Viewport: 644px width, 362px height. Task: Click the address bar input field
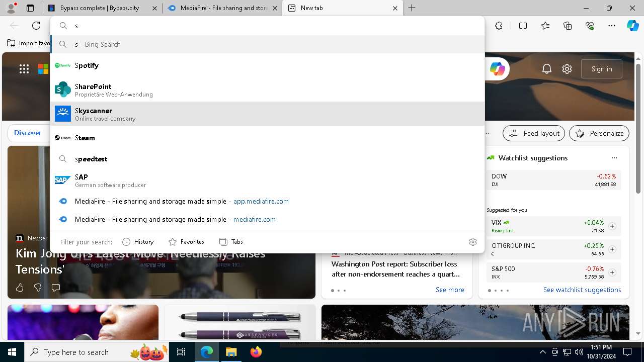pos(267,26)
